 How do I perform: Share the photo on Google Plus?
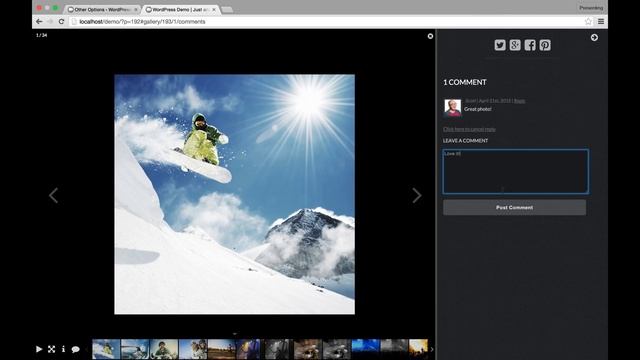click(x=515, y=45)
